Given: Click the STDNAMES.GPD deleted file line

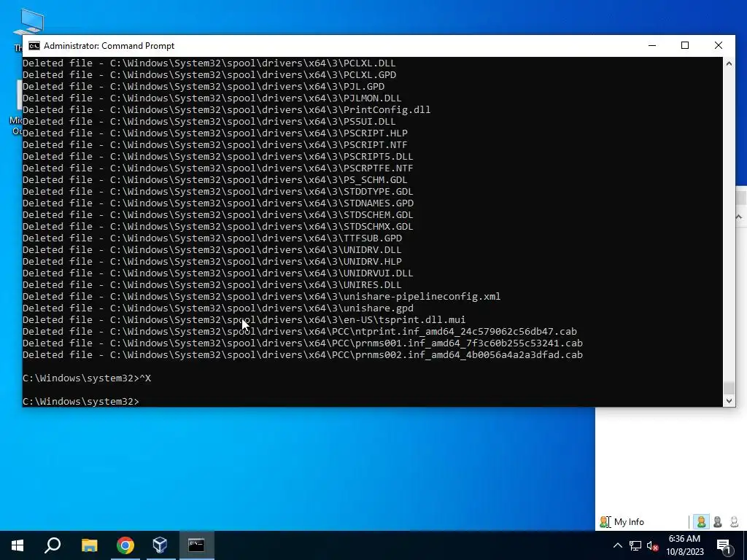Looking at the screenshot, I should 217,203.
